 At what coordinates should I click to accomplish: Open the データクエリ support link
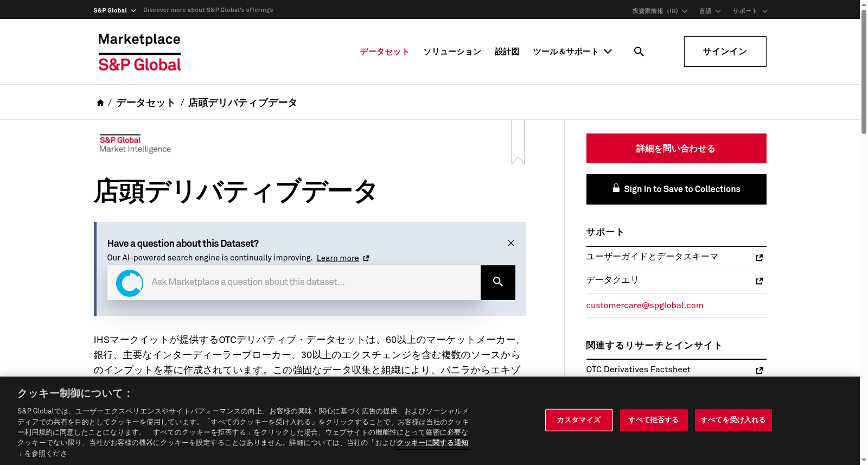[x=612, y=280]
